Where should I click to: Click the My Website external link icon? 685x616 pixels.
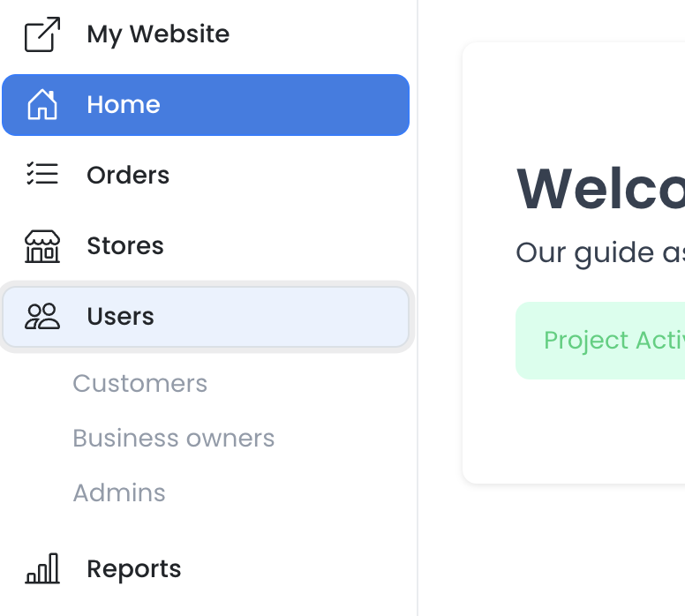pyautogui.click(x=42, y=34)
